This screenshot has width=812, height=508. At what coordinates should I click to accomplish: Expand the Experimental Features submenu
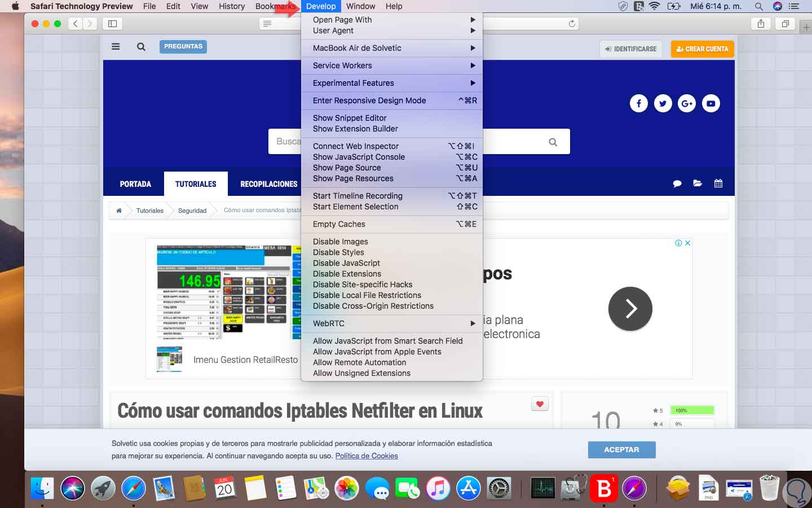[392, 83]
